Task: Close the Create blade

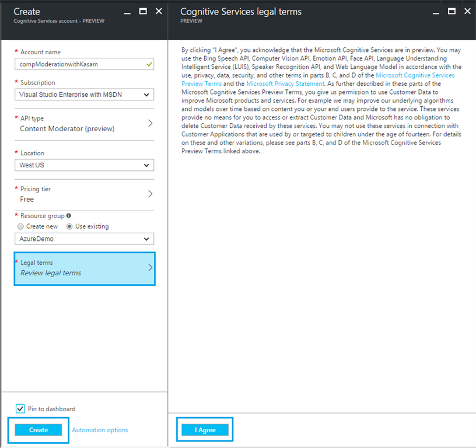Action: [159, 11]
